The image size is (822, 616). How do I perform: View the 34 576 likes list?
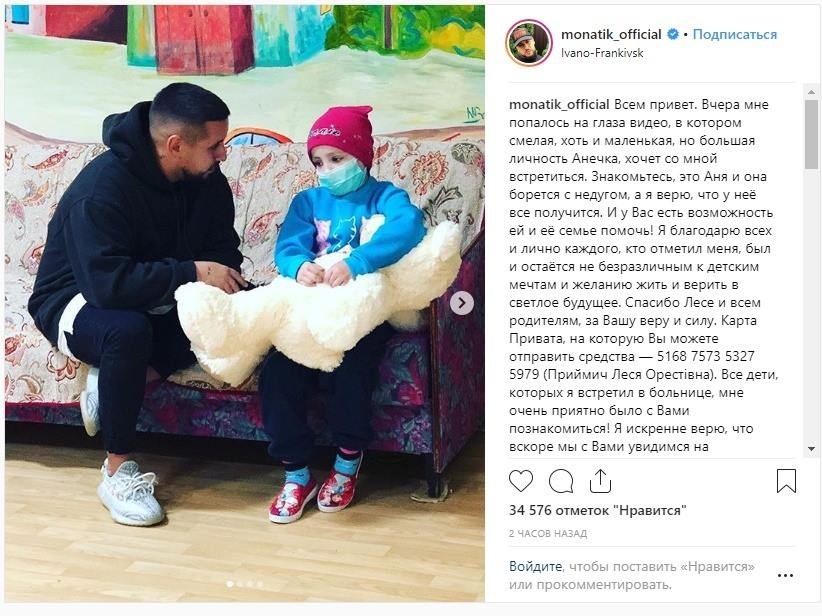click(x=598, y=510)
